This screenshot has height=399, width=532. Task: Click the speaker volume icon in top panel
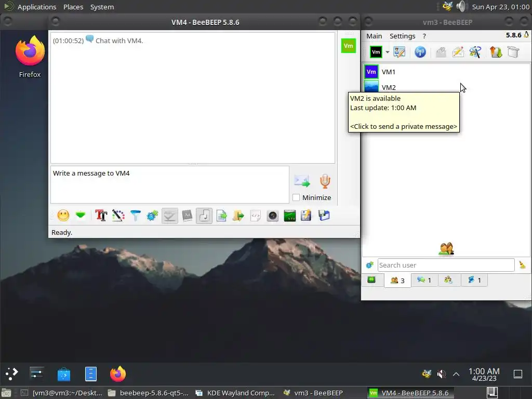461,6
